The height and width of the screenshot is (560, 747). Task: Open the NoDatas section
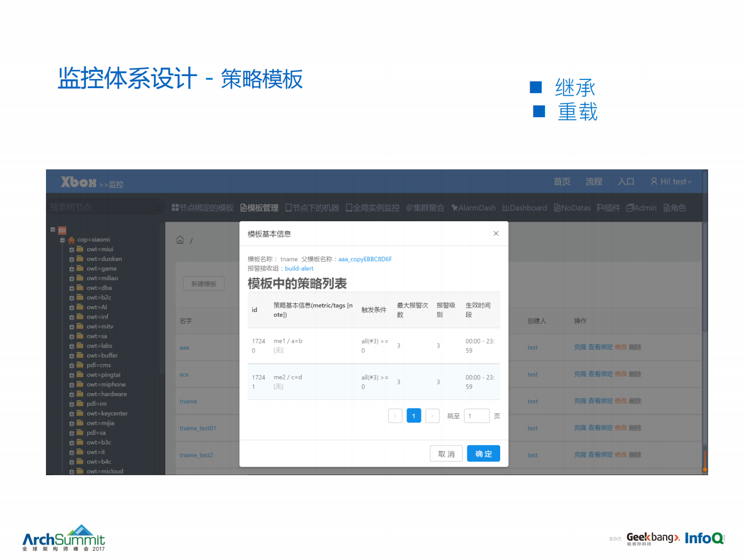[x=572, y=207]
